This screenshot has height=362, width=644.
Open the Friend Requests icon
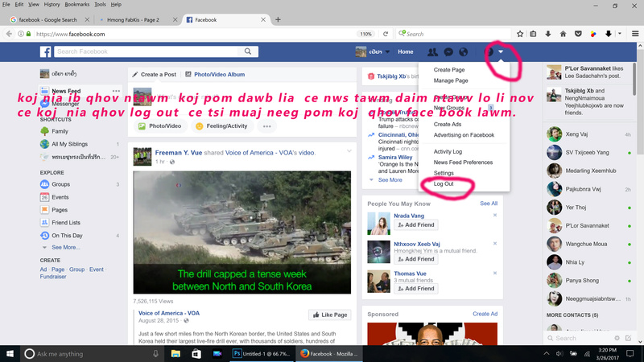pos(432,51)
